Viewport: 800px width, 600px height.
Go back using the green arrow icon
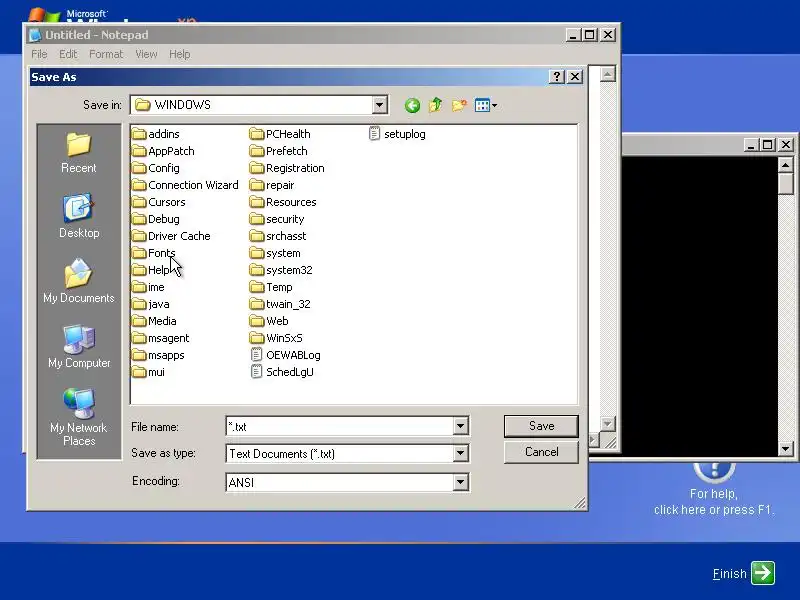[x=412, y=106]
